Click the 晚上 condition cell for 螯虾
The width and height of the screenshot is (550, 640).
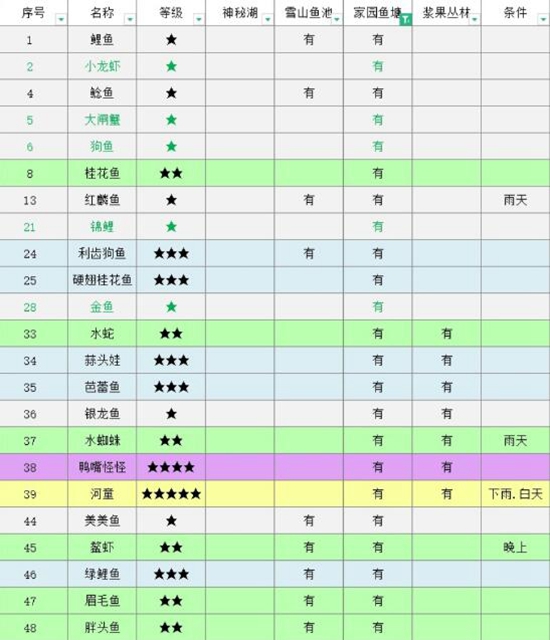point(515,547)
